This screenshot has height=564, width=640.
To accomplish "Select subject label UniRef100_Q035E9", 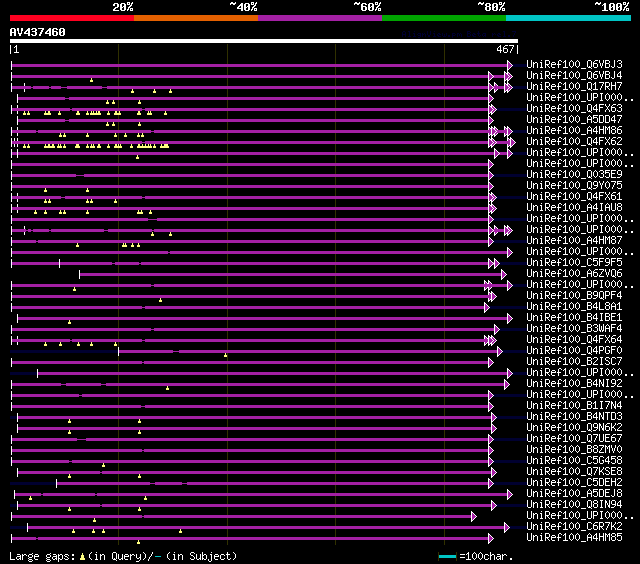I will pyautogui.click(x=574, y=175).
